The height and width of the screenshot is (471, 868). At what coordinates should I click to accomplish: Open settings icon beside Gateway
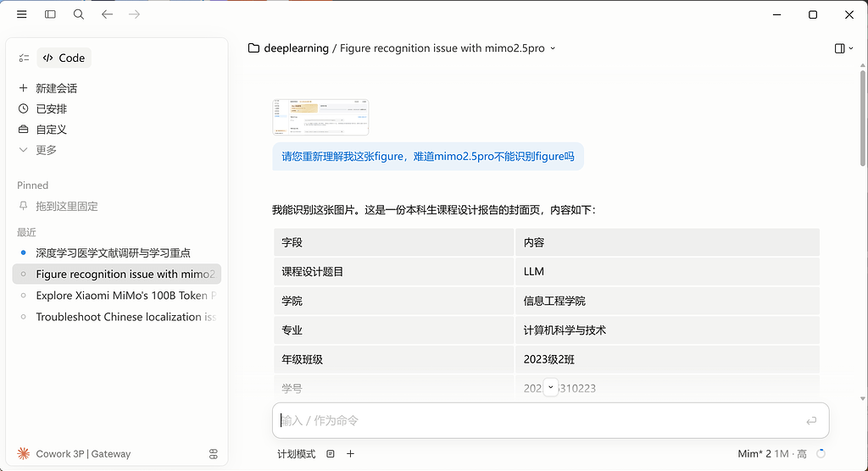[214, 454]
